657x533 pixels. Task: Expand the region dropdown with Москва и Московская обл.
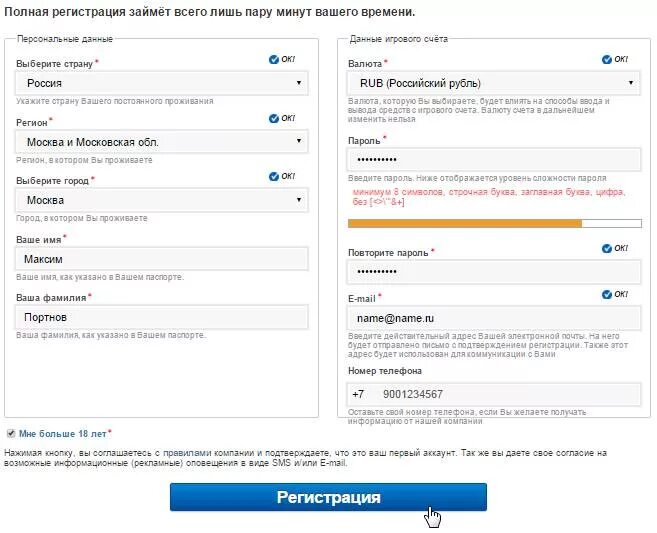[161, 142]
